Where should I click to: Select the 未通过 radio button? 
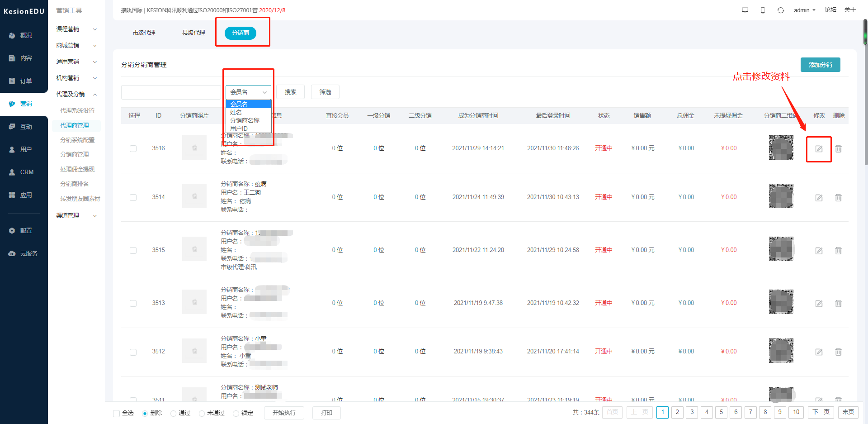pyautogui.click(x=202, y=413)
